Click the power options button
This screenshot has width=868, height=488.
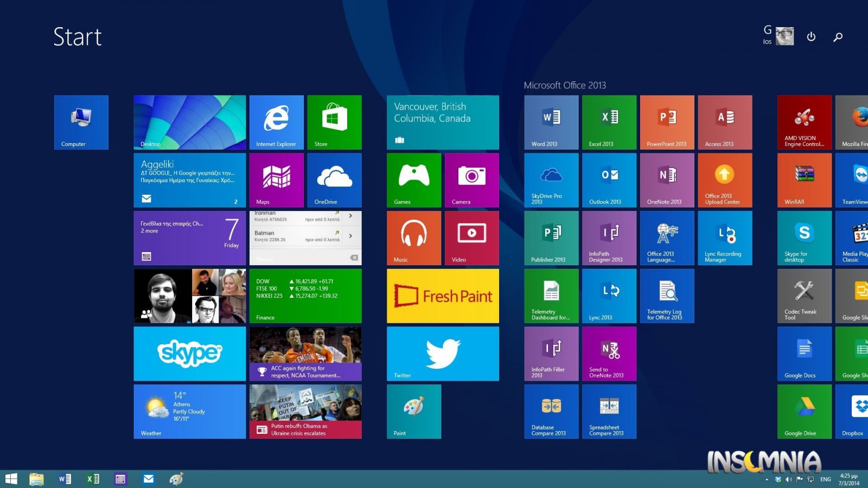pos(811,36)
